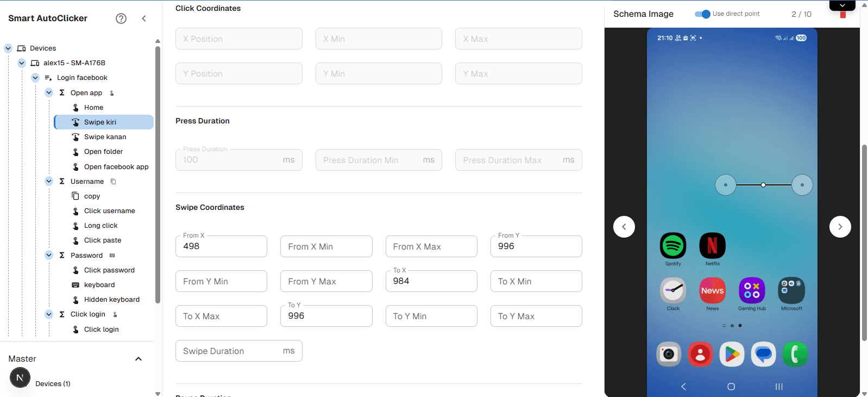Open the Gaming Hub app icon
Viewport: 868px width, 397px height.
click(752, 290)
